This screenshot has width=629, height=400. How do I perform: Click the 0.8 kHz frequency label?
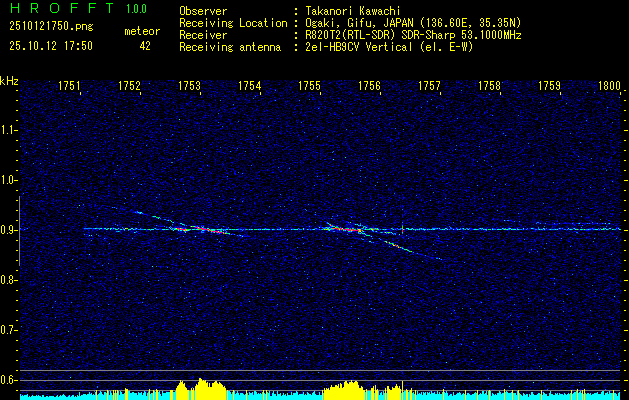(x=7, y=280)
